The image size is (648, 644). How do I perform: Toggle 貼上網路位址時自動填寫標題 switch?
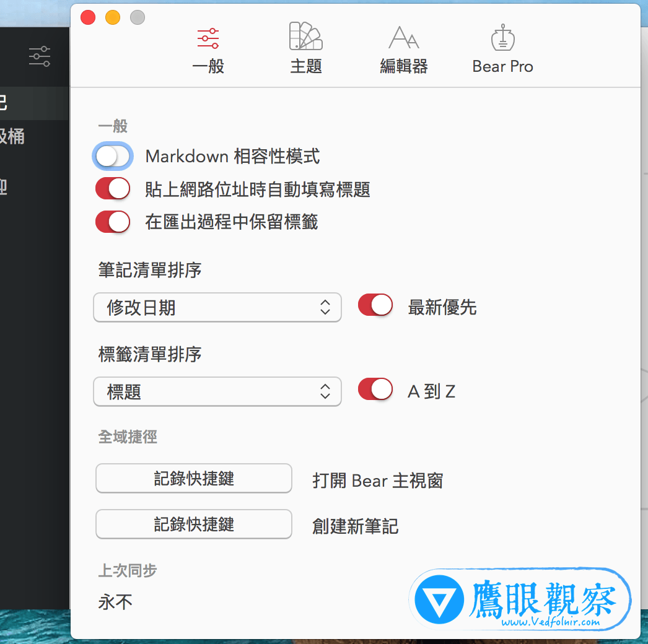tap(112, 189)
